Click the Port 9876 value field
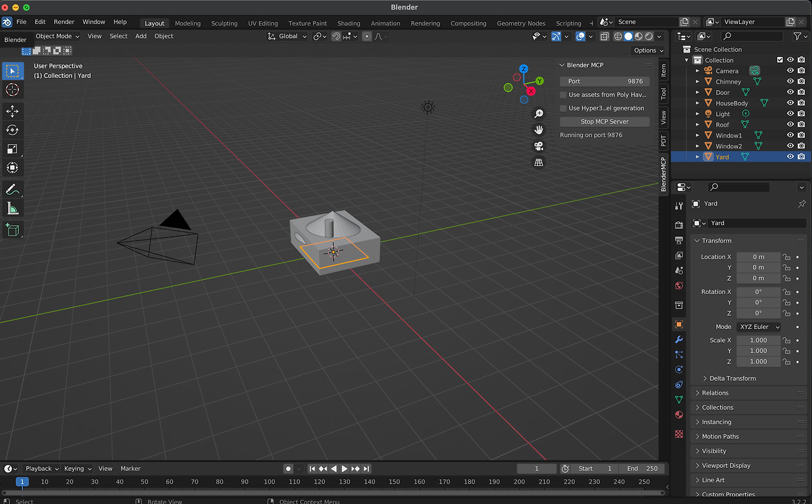 pyautogui.click(x=605, y=81)
